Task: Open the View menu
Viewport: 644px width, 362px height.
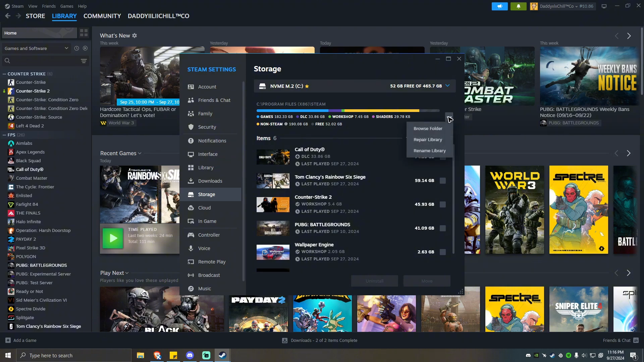Action: 33,6
